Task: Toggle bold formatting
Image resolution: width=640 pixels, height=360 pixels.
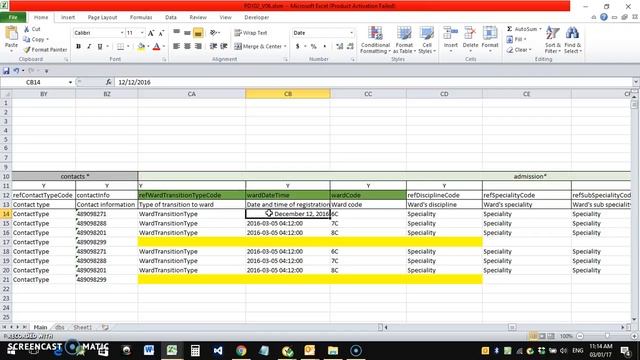Action: tap(78, 47)
